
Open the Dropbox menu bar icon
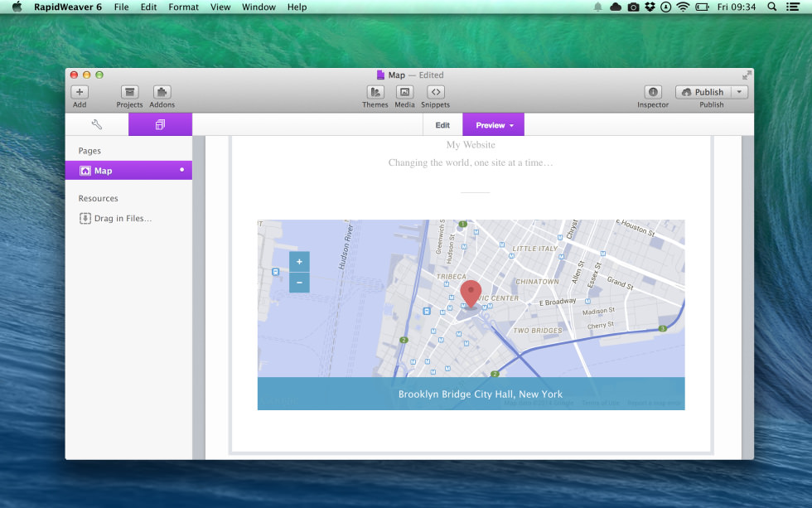pyautogui.click(x=650, y=7)
